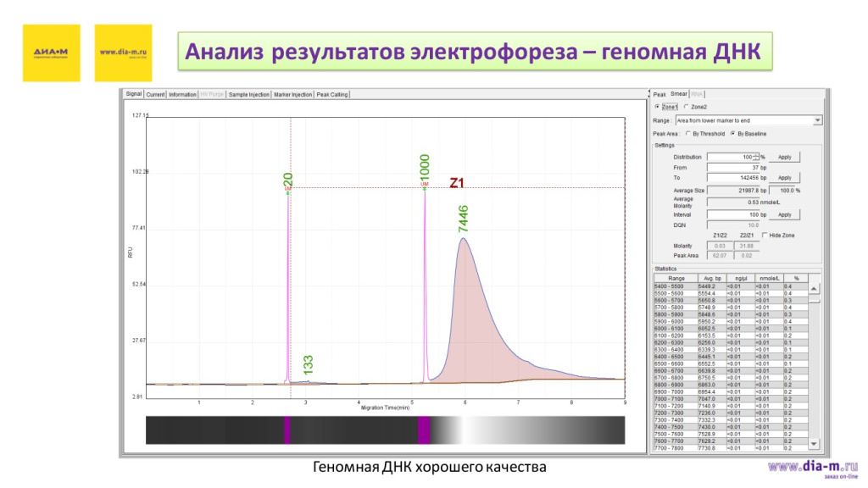
Task: Open the Sample Injection tab
Action: point(248,95)
